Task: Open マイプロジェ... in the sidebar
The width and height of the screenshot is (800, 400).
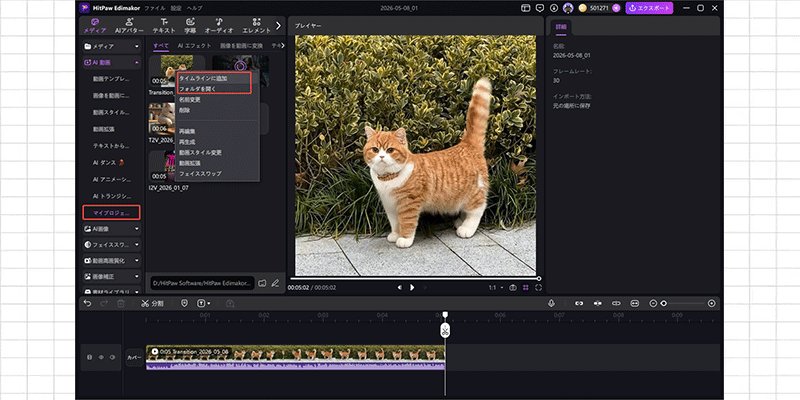Action: click(111, 212)
